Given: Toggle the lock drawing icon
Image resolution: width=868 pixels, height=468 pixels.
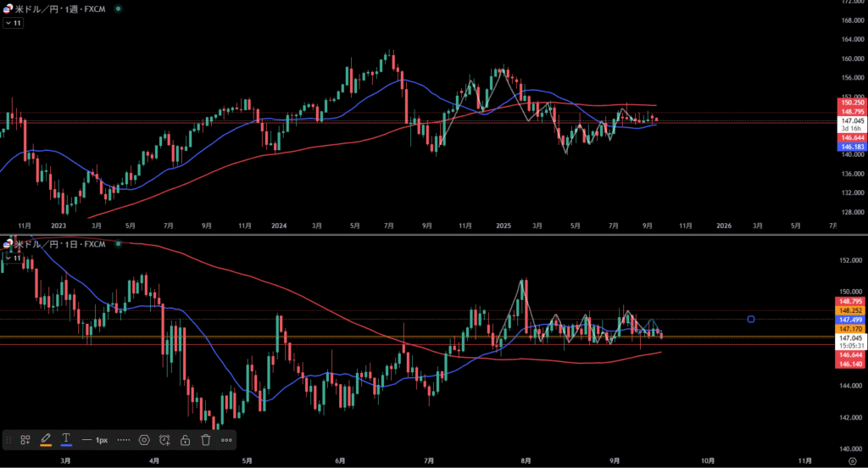Looking at the screenshot, I should (185, 440).
